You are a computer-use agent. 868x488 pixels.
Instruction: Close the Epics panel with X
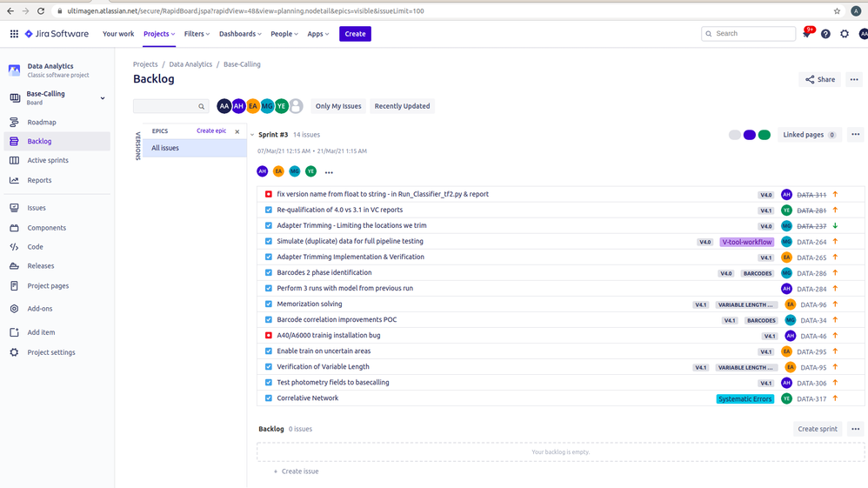tap(237, 131)
